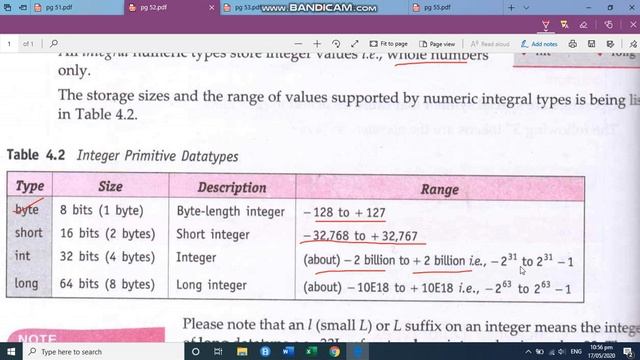Click the Type here to search box

point(103,351)
